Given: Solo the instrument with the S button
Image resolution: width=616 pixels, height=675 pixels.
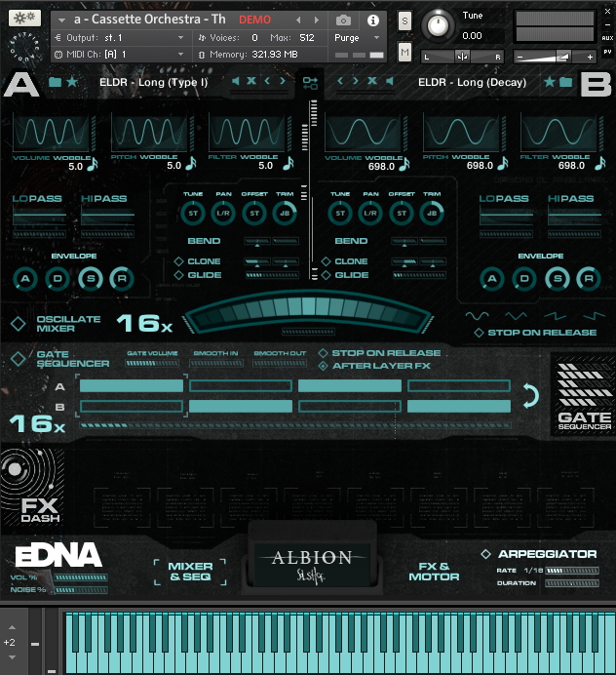Looking at the screenshot, I should pos(404,20).
